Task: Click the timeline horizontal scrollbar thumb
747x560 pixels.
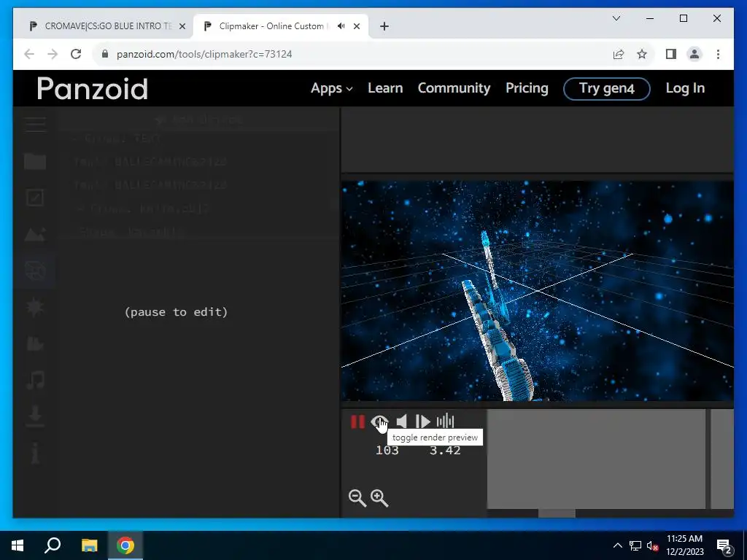Action: click(x=557, y=513)
